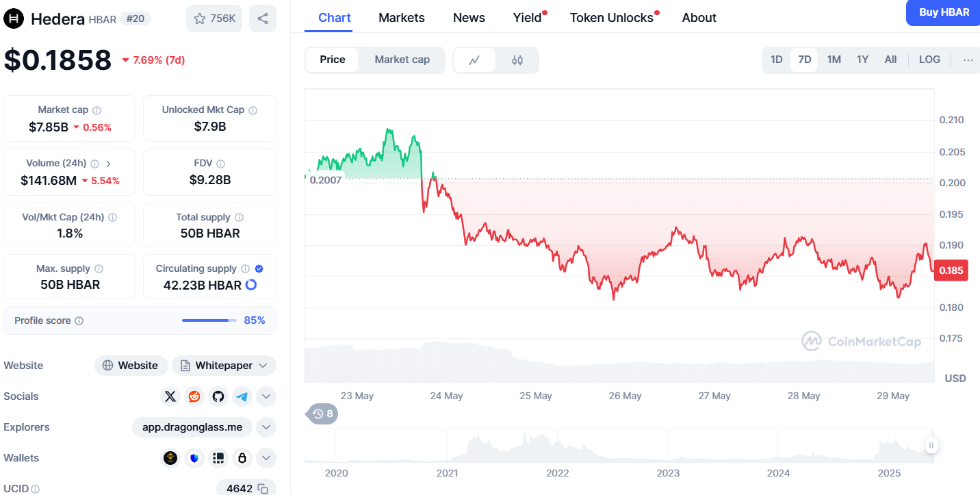Copy the UCID 4642 number

click(x=263, y=489)
